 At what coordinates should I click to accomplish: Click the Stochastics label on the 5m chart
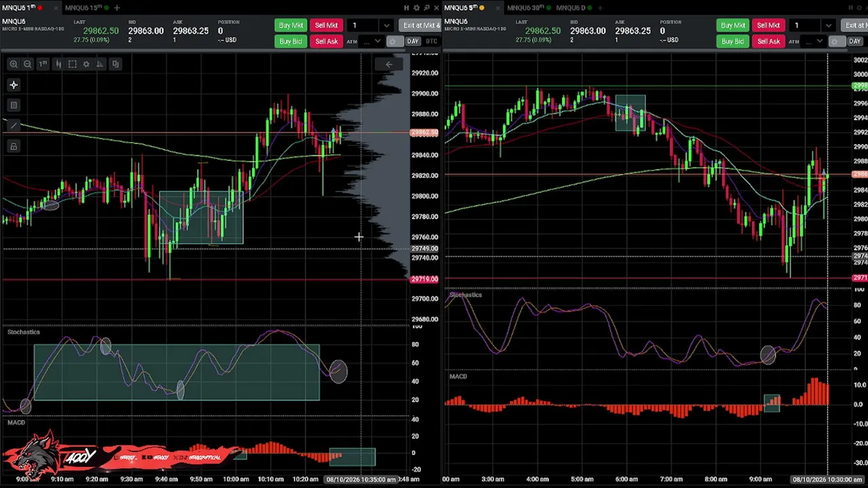point(465,295)
